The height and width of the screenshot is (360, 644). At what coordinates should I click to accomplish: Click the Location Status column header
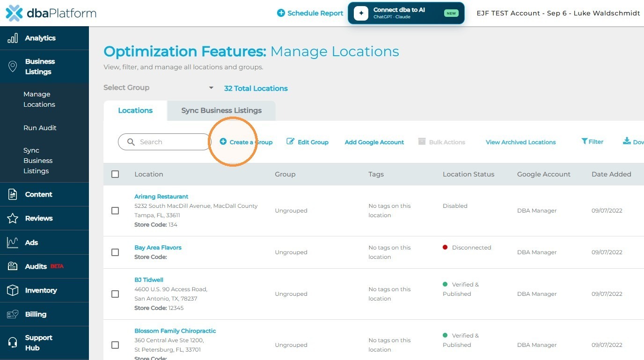(468, 174)
